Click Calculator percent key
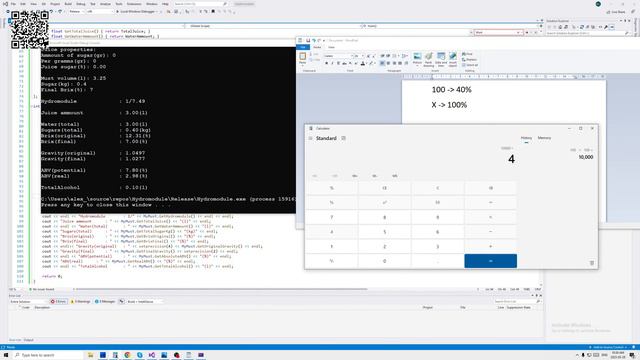The height and width of the screenshot is (360, 640). pos(331,188)
